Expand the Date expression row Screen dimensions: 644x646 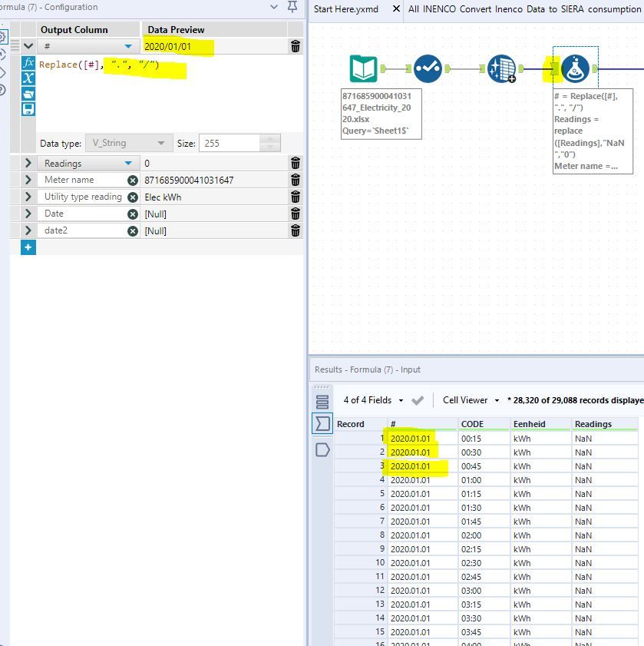click(x=28, y=214)
